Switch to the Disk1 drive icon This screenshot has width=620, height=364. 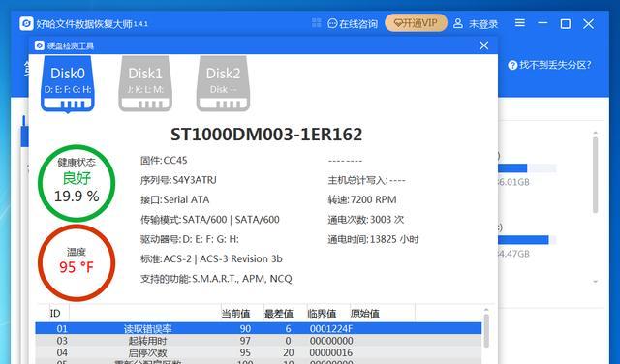point(145,84)
